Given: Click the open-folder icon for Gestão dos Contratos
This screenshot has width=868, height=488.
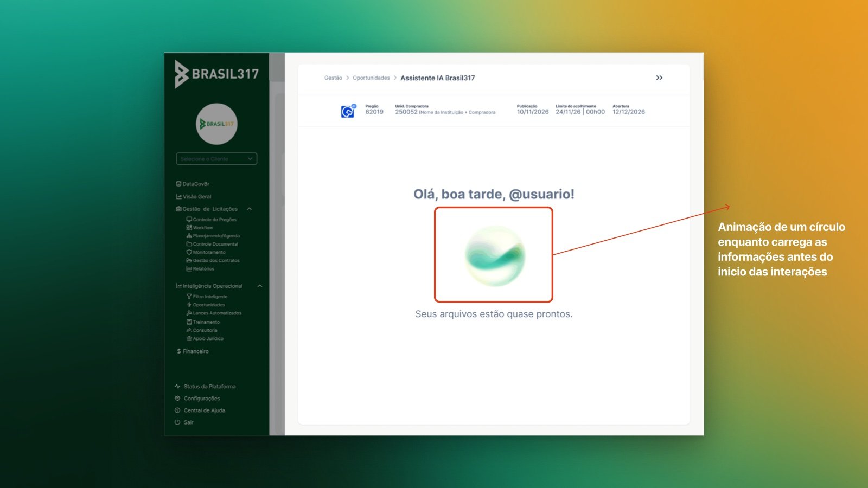Looking at the screenshot, I should tap(189, 260).
